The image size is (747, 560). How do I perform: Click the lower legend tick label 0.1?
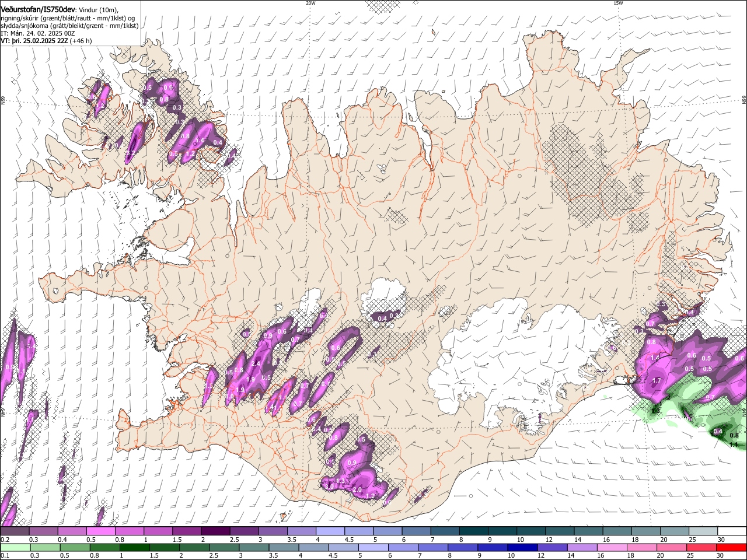coord(5,556)
